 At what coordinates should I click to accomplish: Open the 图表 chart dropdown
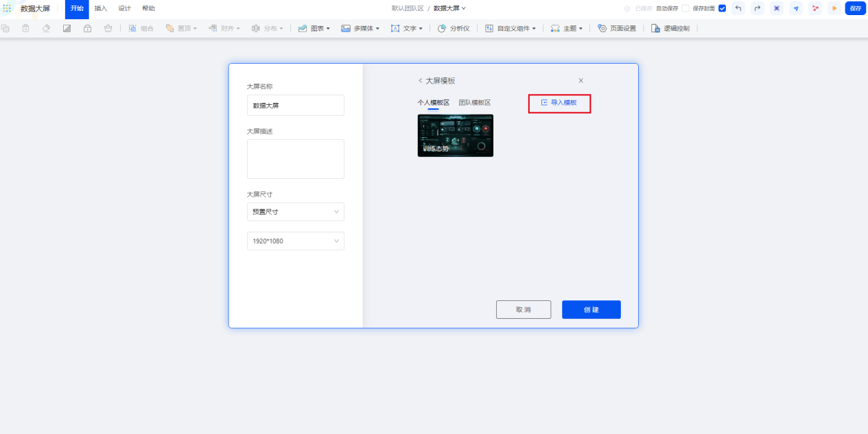point(314,29)
